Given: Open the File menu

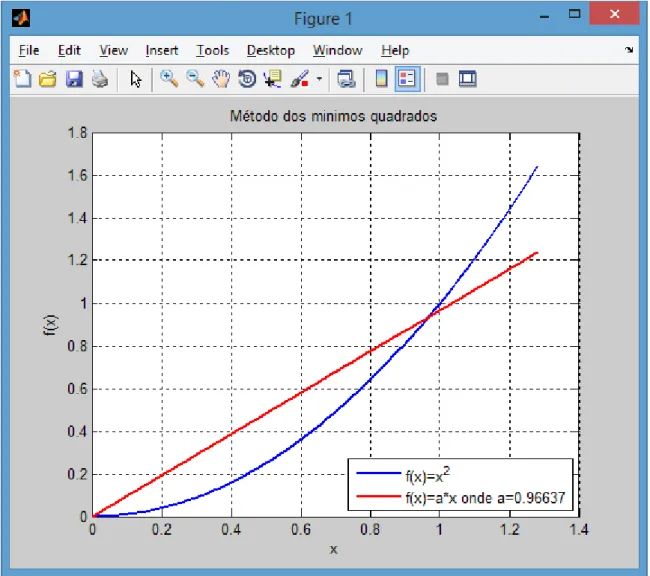Looking at the screenshot, I should tap(29, 51).
